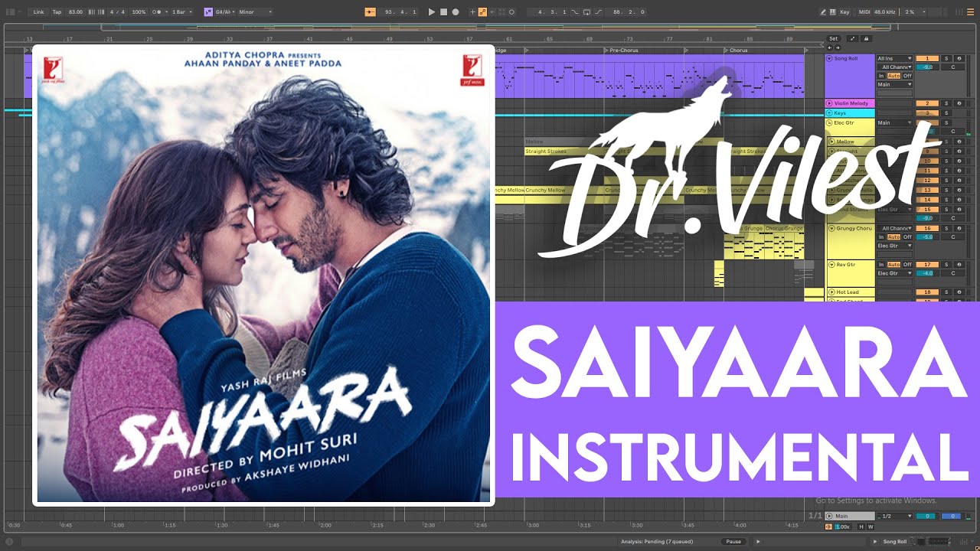
Task: Click the W button on Main track
Action: (x=871, y=527)
